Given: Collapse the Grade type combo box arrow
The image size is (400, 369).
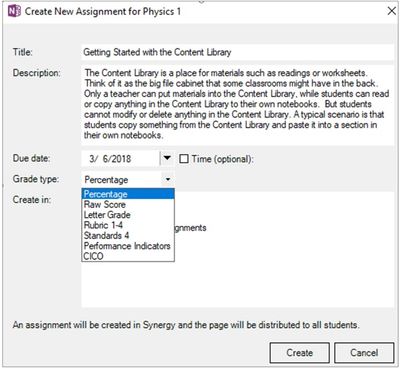Looking at the screenshot, I should point(168,180).
